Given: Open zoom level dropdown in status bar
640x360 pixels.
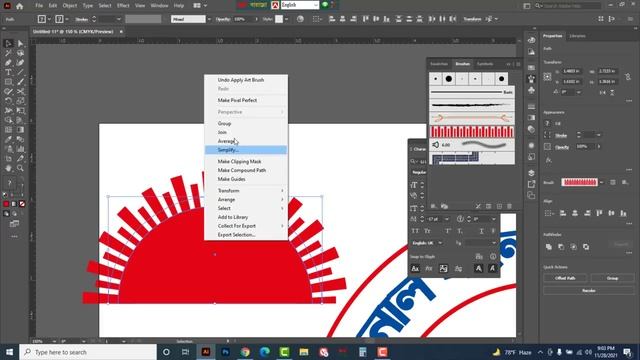Looking at the screenshot, I should (x=54, y=341).
